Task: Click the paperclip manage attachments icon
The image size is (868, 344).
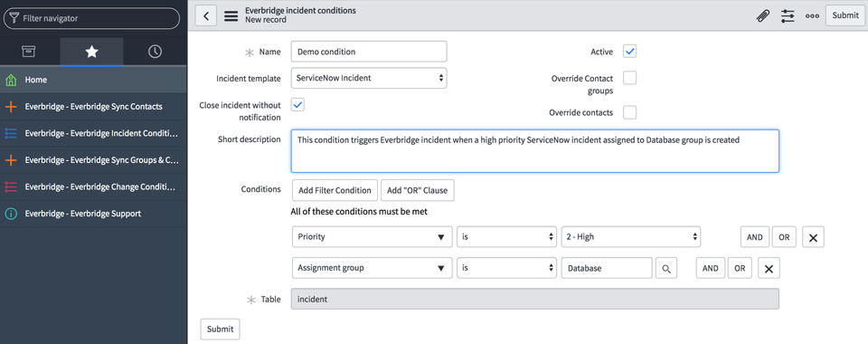Action: [763, 16]
